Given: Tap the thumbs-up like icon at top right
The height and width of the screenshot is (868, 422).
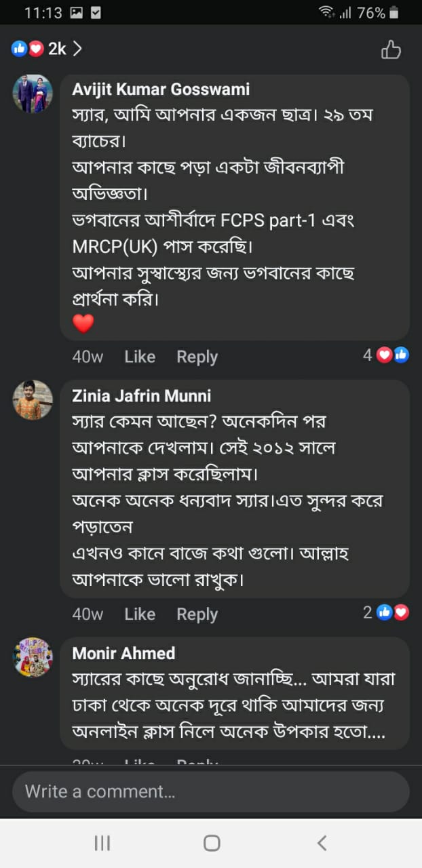Looking at the screenshot, I should click(391, 50).
